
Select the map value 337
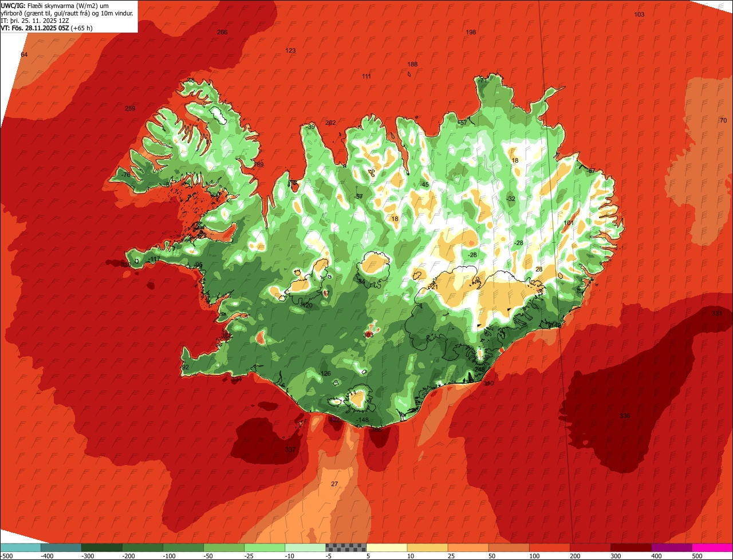(x=290, y=449)
